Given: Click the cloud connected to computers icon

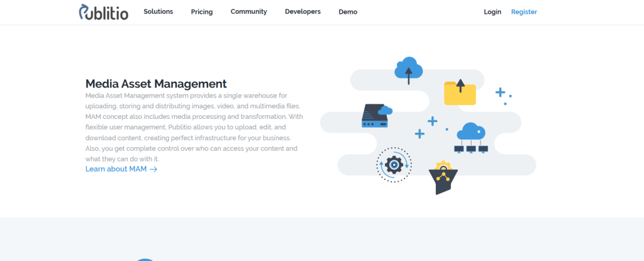Looking at the screenshot, I should [x=471, y=138].
